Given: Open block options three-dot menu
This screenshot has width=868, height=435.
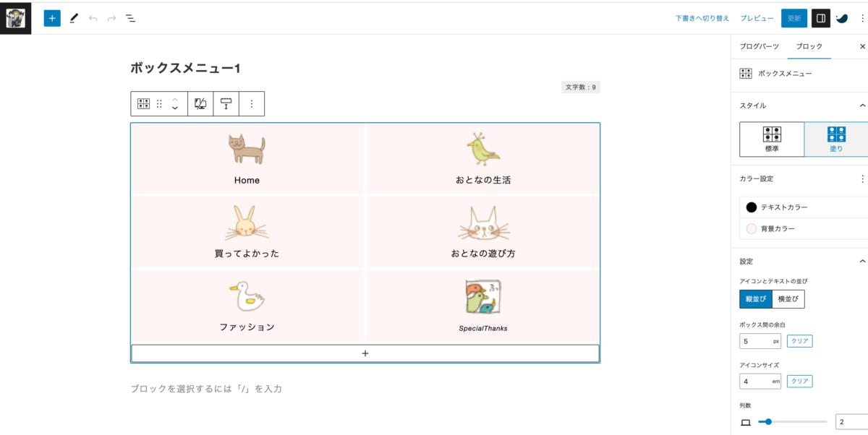Looking at the screenshot, I should click(x=252, y=104).
